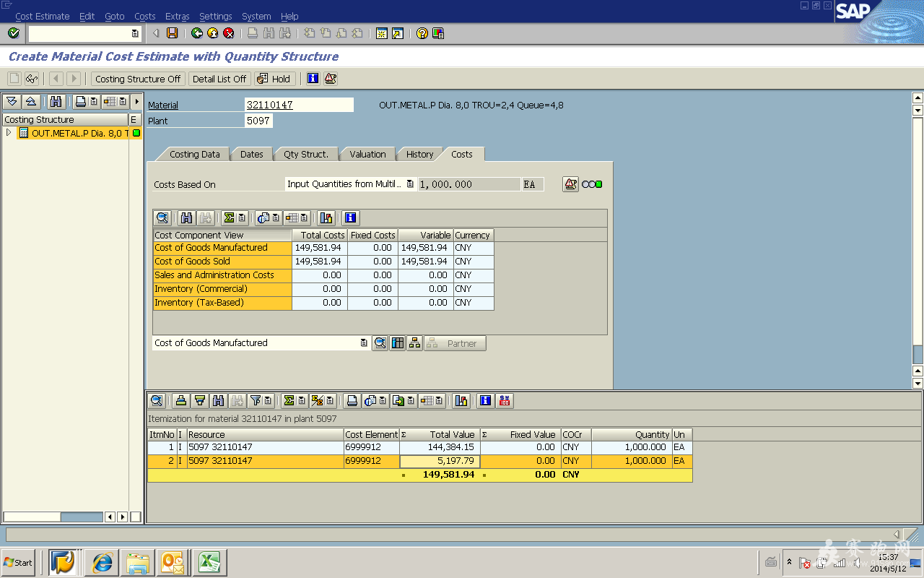Click the Details magnifier in Cost Component View toolbar
The width and height of the screenshot is (924, 578).
162,217
